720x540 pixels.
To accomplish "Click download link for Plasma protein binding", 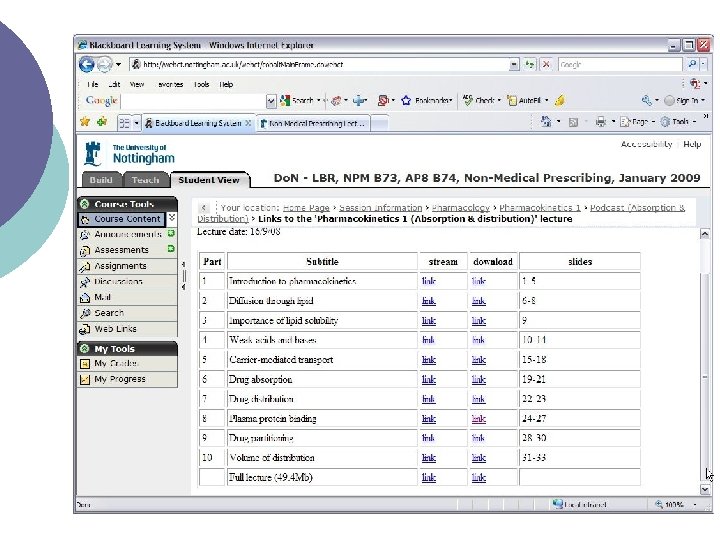I will [x=478, y=419].
